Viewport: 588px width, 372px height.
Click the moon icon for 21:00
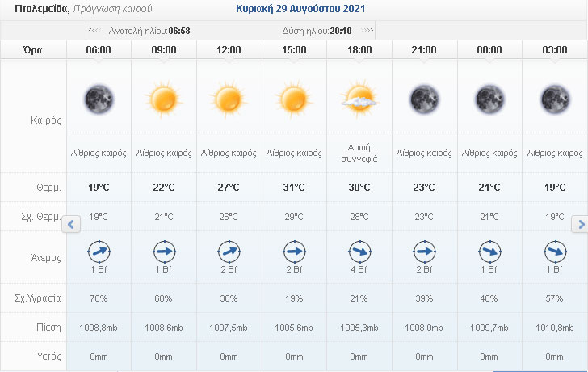coord(424,100)
